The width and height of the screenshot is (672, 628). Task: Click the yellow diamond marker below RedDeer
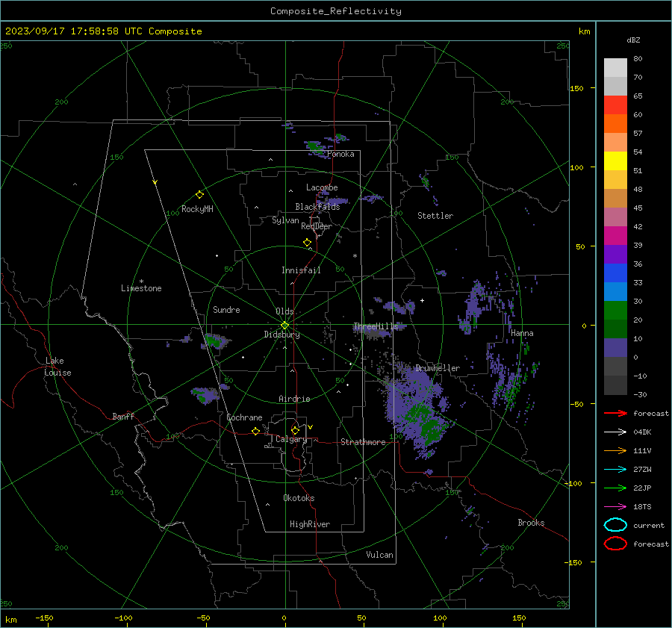tap(307, 243)
